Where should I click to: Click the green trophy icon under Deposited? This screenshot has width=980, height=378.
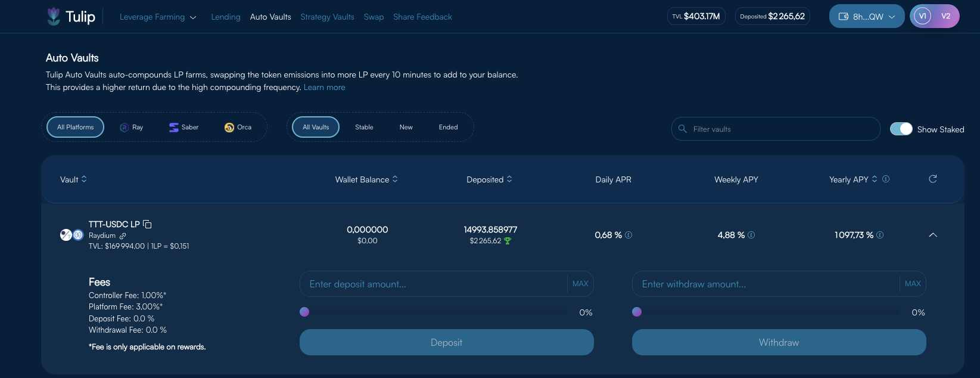(x=508, y=241)
